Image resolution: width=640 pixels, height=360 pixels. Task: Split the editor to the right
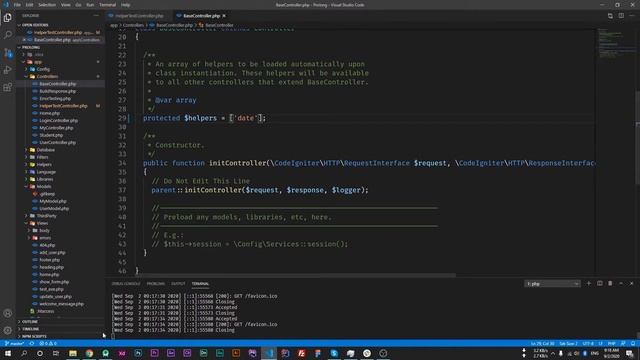click(621, 16)
